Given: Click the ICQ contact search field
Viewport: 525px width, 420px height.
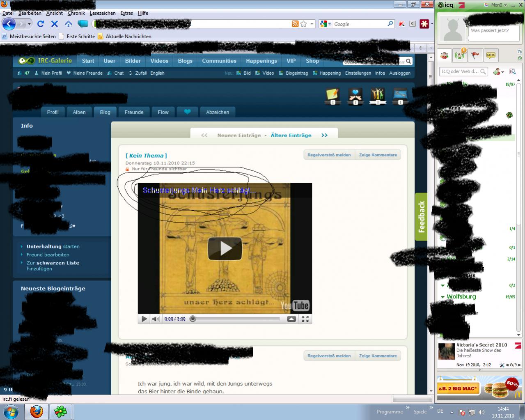Looking at the screenshot, I should (x=463, y=71).
